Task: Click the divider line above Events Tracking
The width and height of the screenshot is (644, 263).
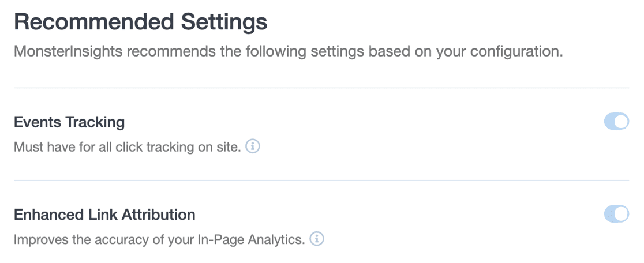Action: click(x=321, y=88)
